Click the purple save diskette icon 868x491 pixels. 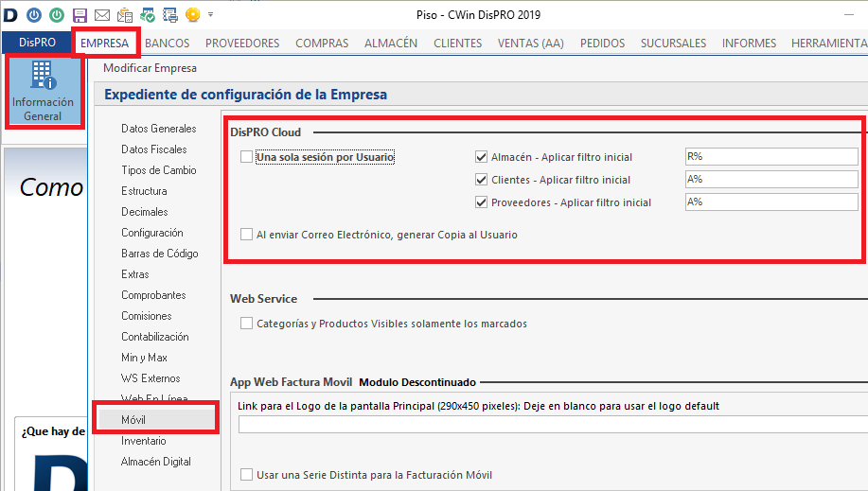pyautogui.click(x=80, y=15)
